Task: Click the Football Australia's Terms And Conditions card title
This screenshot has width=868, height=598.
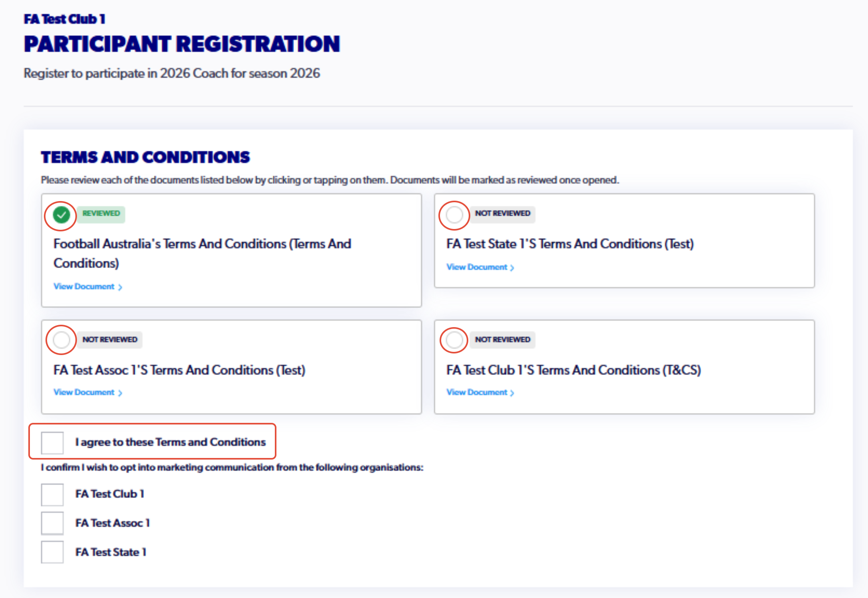Action: (x=202, y=253)
